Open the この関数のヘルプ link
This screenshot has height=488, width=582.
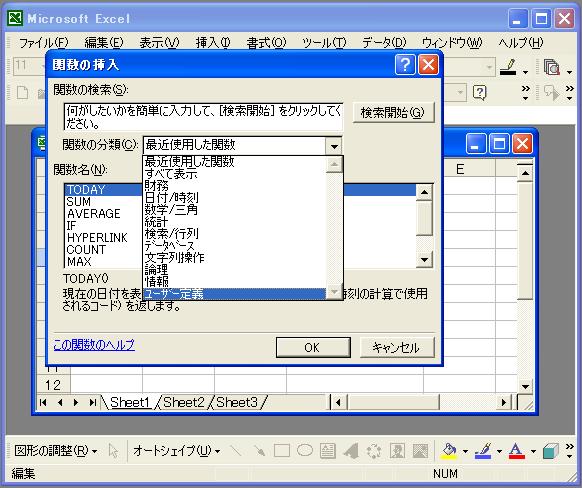pos(94,345)
